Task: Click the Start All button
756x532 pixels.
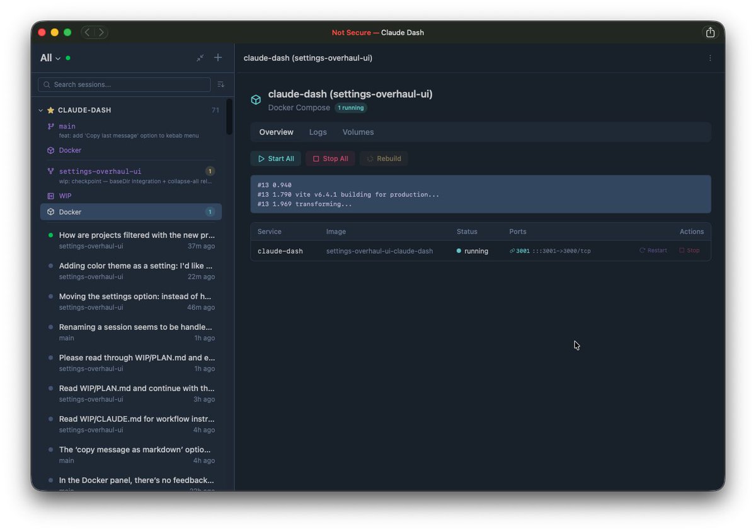Action: click(x=276, y=159)
